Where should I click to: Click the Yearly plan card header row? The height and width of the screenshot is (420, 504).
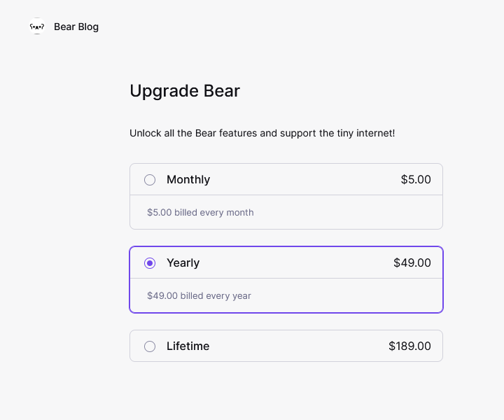(286, 263)
